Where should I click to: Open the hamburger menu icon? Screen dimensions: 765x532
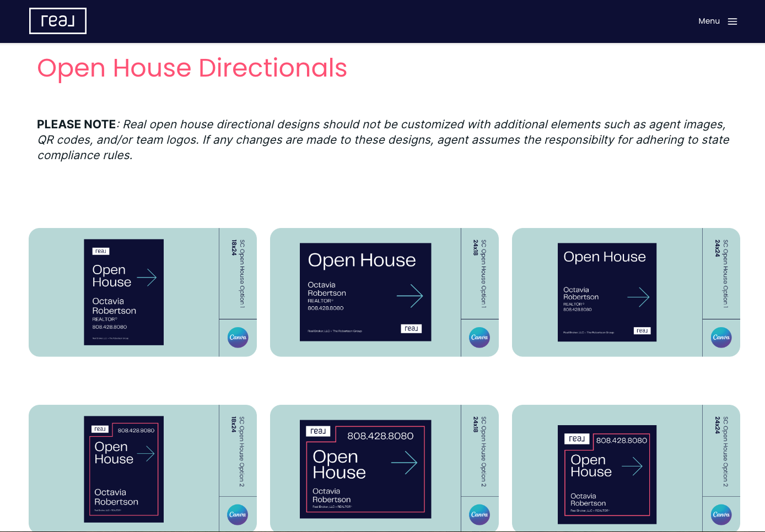[x=732, y=21]
